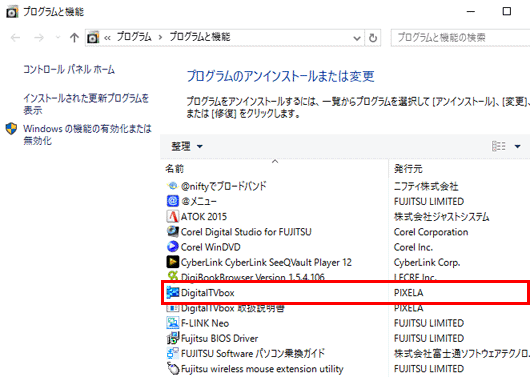This screenshot has width=530, height=377.
Task: Click FUJITSU LIMITED publisher in F-LINK Neo row
Action: tap(429, 323)
